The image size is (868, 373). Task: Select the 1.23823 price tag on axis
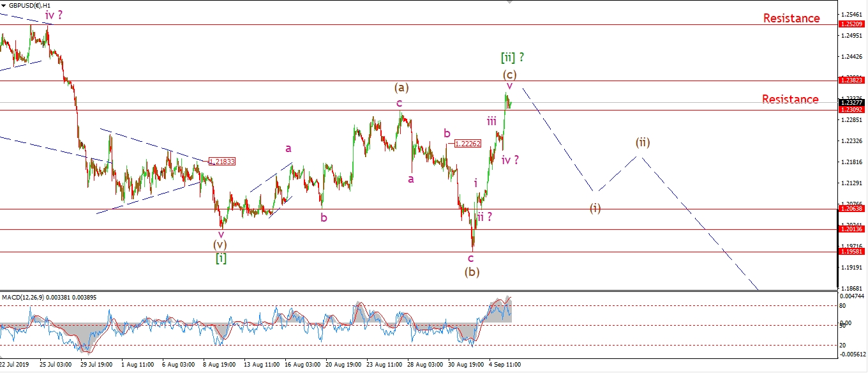click(x=852, y=80)
